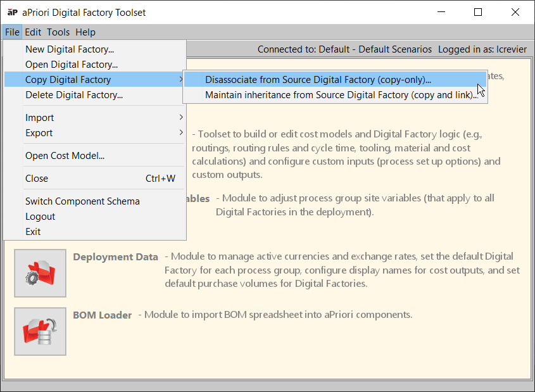Choose Open Cost Model...

[x=95, y=156]
